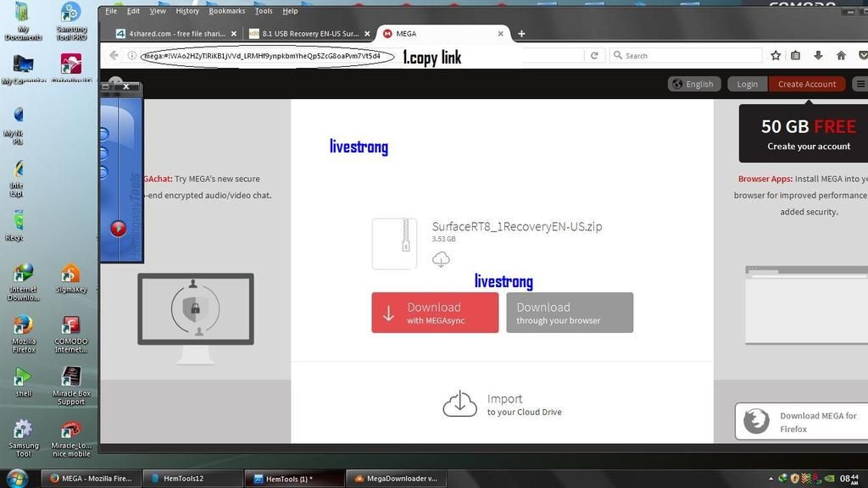Screen dimensions: 868x488
Task: Open the bookmarks list icon in toolbar
Action: pos(795,56)
